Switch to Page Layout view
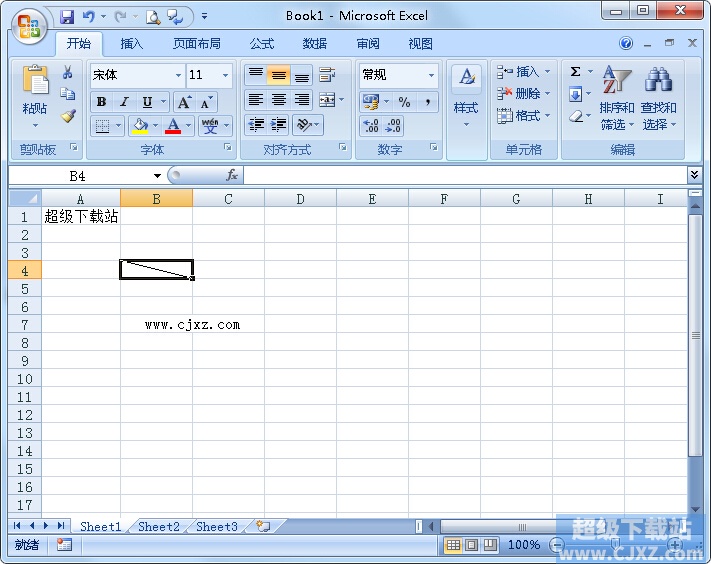This screenshot has height=564, width=711. (471, 545)
